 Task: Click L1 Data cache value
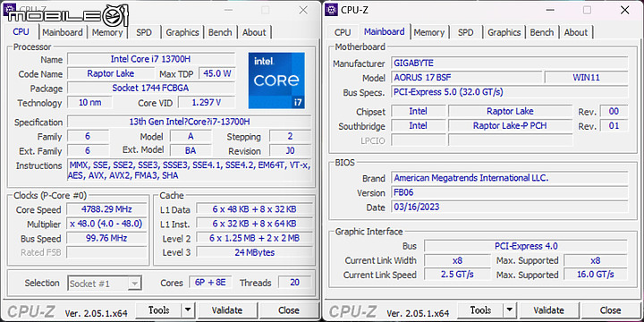pos(254,209)
